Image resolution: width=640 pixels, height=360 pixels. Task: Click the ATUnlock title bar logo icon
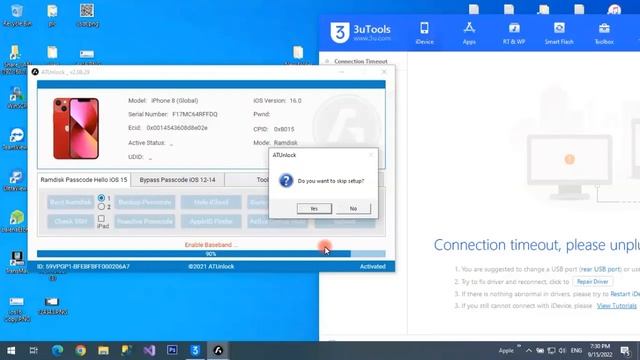click(35, 72)
